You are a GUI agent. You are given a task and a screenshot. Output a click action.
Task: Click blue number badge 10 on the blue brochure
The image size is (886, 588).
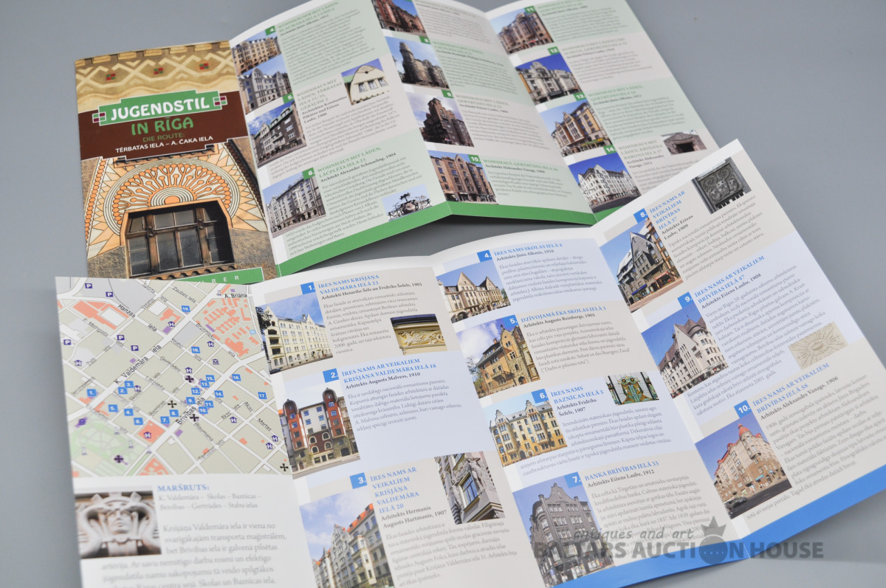point(743,409)
